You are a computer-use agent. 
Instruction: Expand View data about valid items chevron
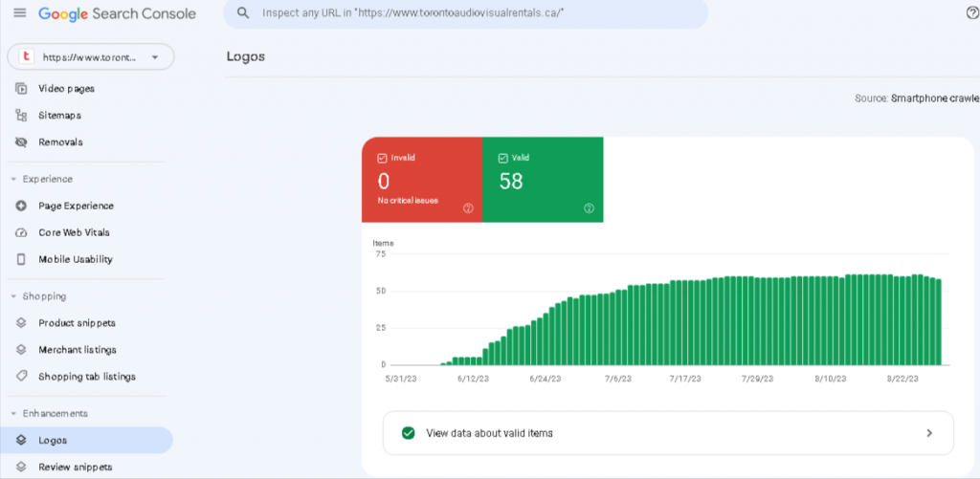pos(929,433)
